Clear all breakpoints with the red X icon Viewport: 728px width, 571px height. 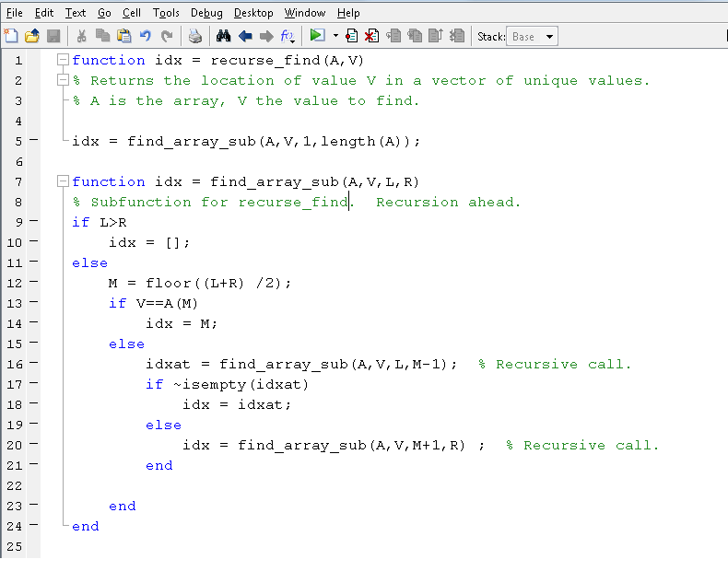[x=372, y=36]
